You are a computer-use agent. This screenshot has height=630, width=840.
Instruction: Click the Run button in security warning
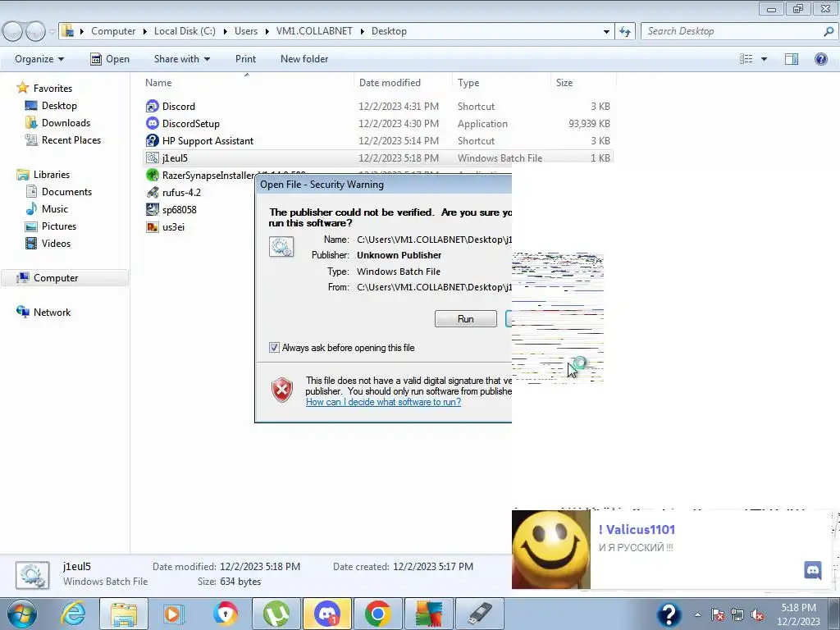click(x=466, y=319)
